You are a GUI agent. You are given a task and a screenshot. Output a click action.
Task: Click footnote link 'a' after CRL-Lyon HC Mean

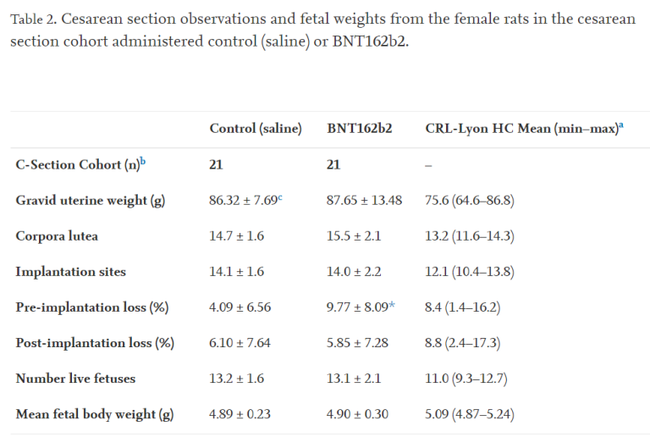622,125
